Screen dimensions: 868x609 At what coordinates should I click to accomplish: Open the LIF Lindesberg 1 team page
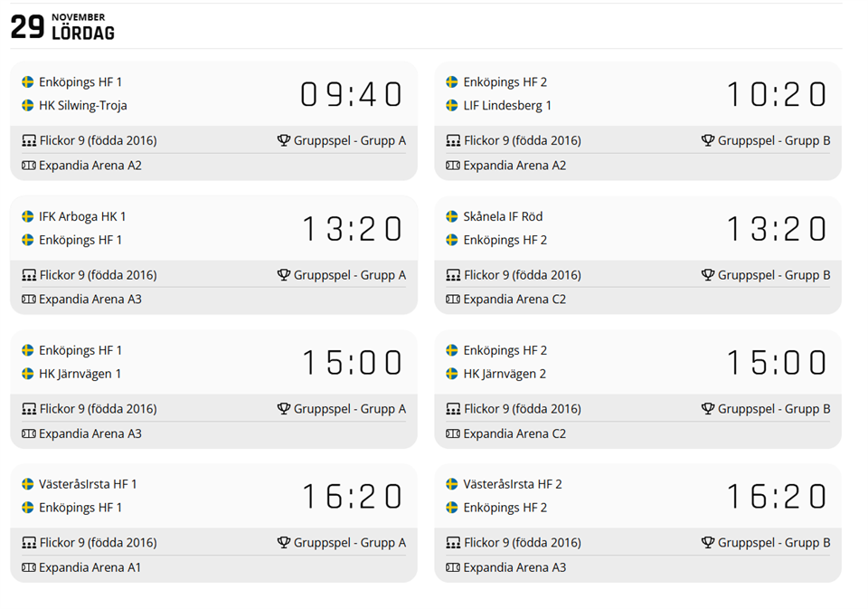pos(507,106)
